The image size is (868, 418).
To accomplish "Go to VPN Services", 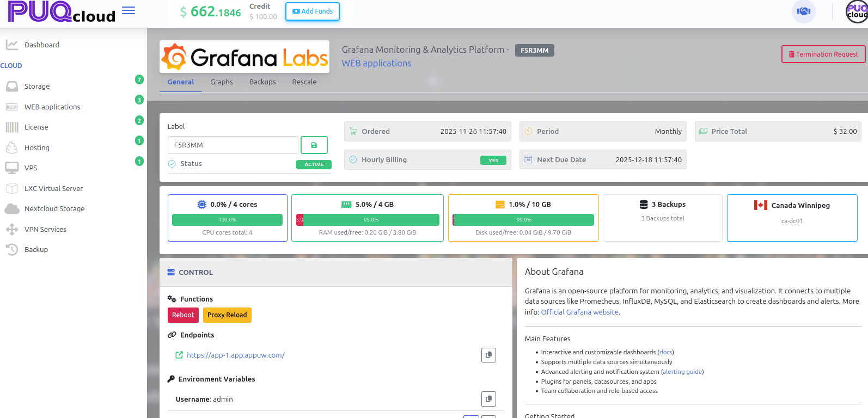I will (x=45, y=230).
